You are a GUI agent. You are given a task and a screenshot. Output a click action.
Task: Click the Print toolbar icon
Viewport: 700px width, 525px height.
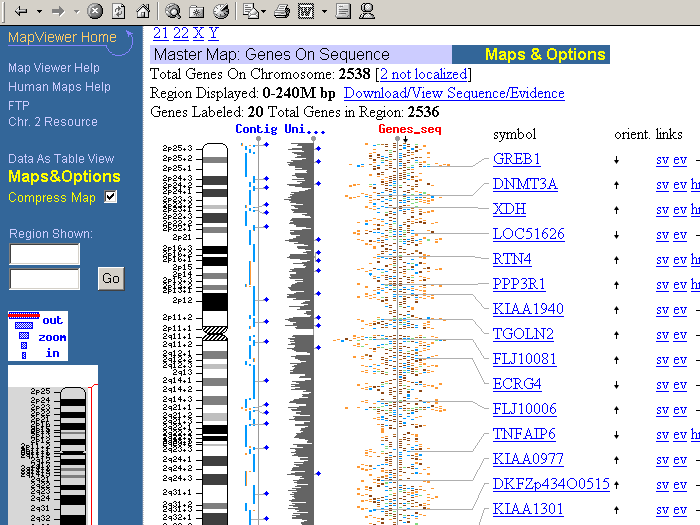282,11
